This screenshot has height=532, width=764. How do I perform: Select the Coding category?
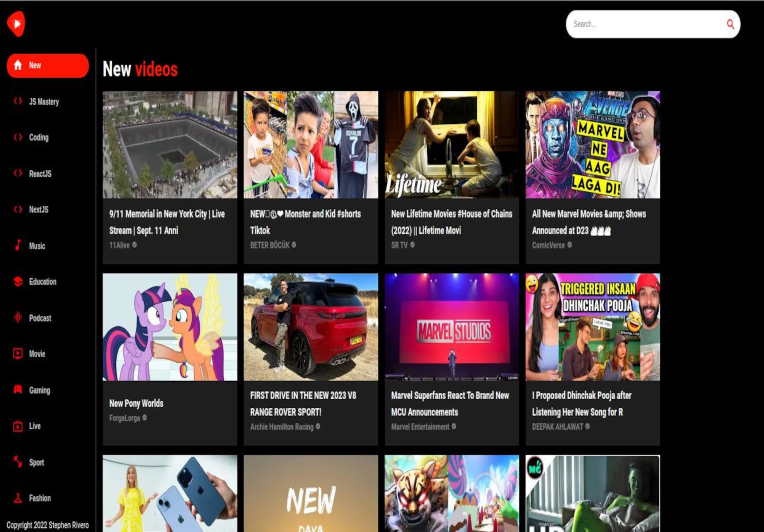click(39, 137)
